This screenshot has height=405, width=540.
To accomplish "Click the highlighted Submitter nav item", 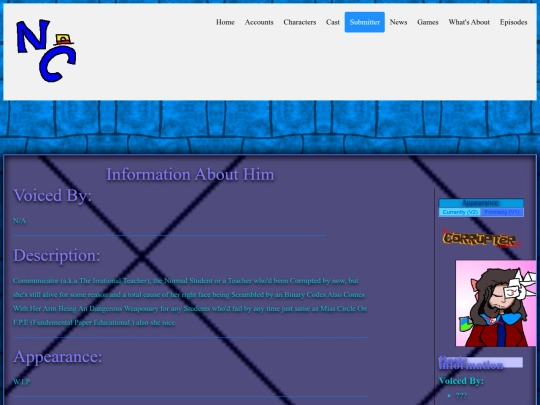I will 365,22.
